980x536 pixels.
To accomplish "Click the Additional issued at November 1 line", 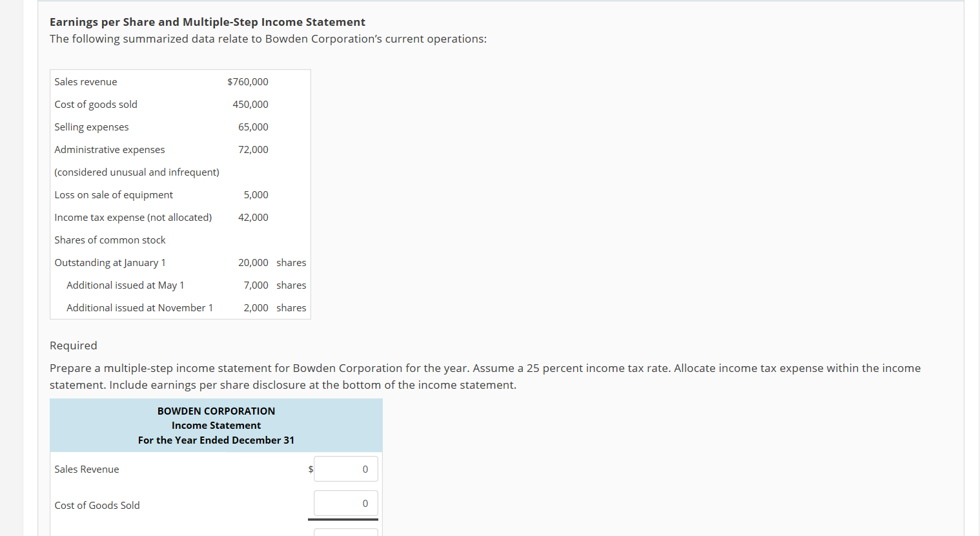I will [x=139, y=307].
